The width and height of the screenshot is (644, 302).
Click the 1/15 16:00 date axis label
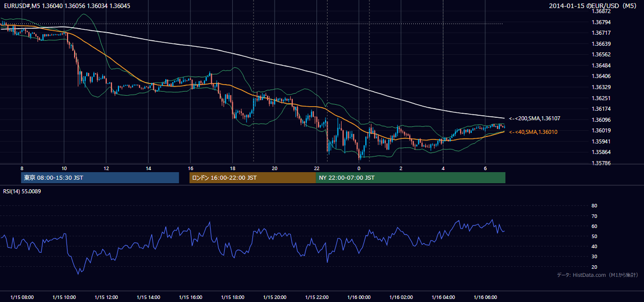[x=190, y=297]
